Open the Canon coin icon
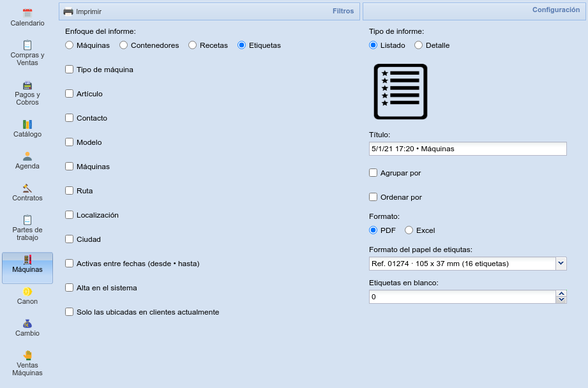Viewport: 588px width, 388px height. [27, 292]
